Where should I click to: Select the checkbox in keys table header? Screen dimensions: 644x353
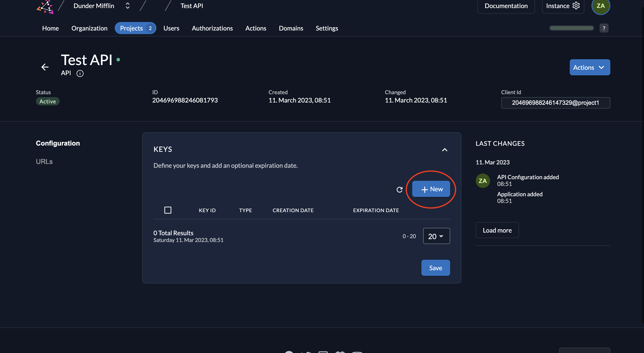167,210
